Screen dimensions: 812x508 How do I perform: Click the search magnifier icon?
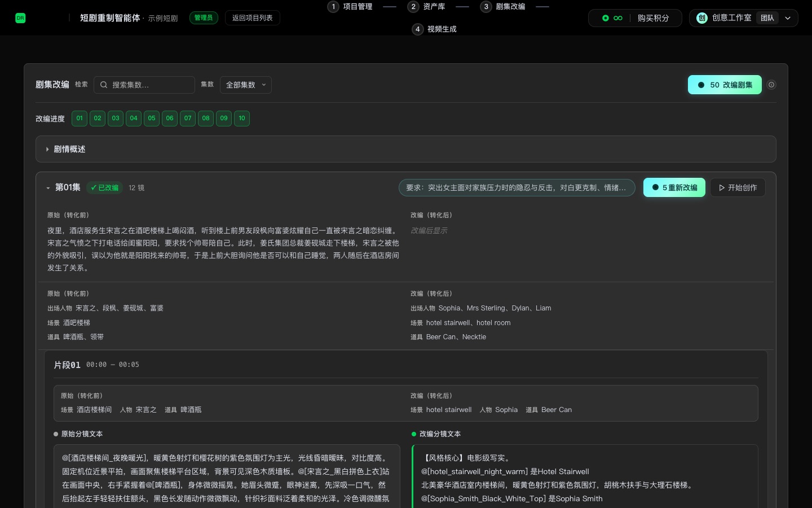coord(104,85)
